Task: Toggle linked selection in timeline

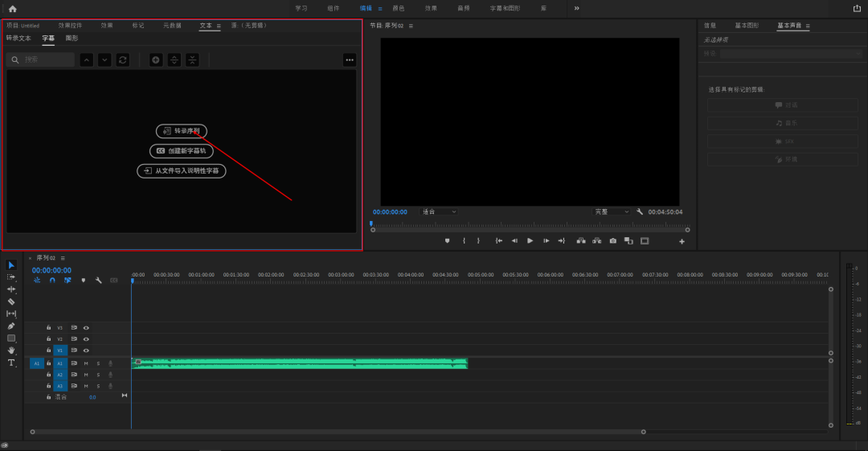Action: [68, 281]
